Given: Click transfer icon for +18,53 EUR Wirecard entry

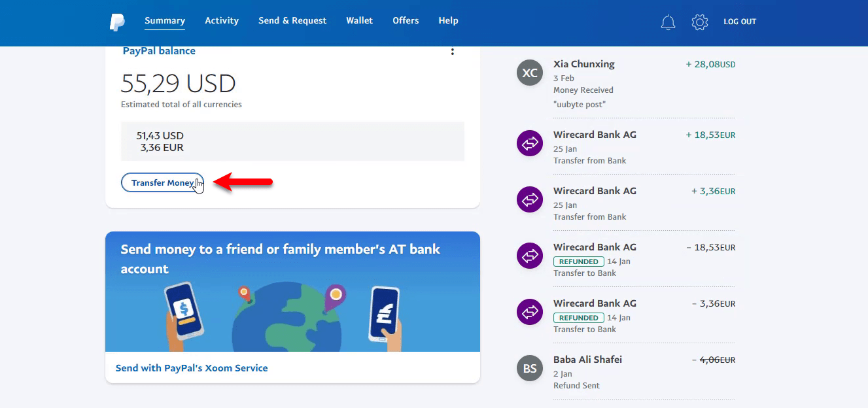Looking at the screenshot, I should click(530, 143).
